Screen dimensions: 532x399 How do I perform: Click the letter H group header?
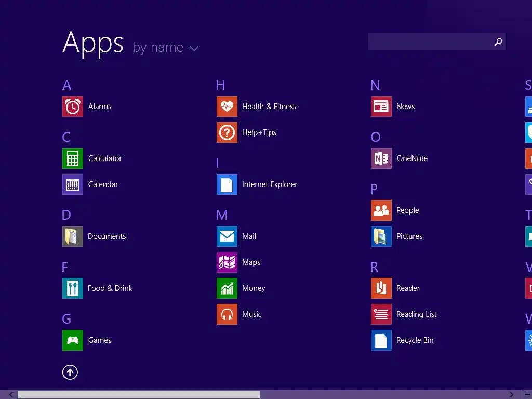[220, 85]
